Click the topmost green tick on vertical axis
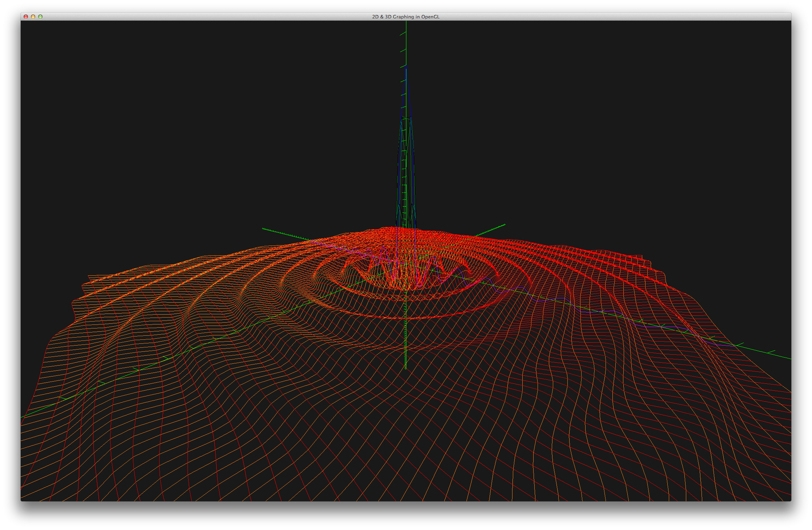Screen dimensions: 812x530 [403, 34]
